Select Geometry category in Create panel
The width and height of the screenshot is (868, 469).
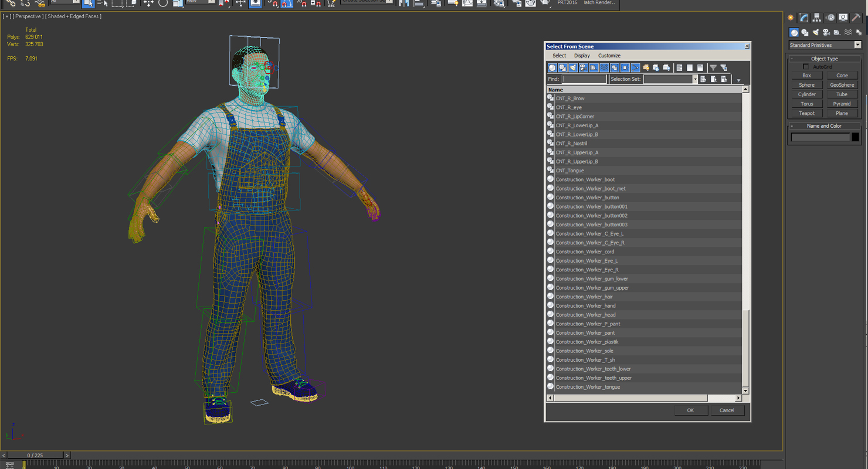794,33
